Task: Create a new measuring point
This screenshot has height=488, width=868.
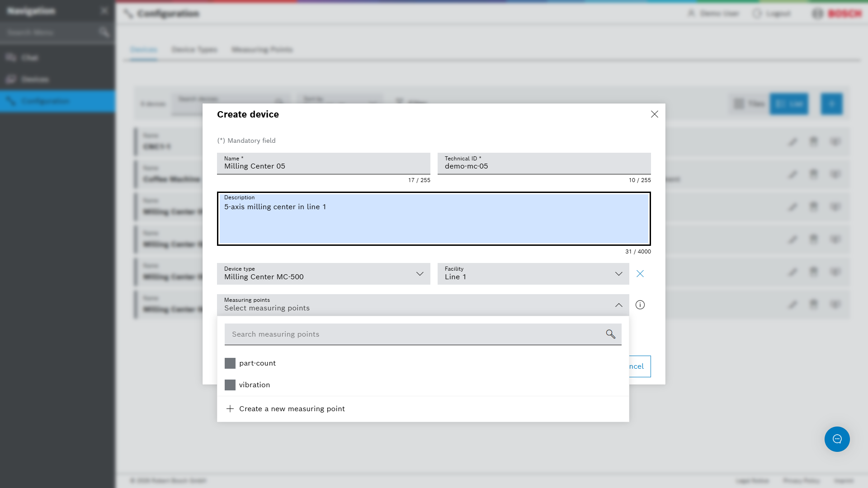Action: pos(423,409)
